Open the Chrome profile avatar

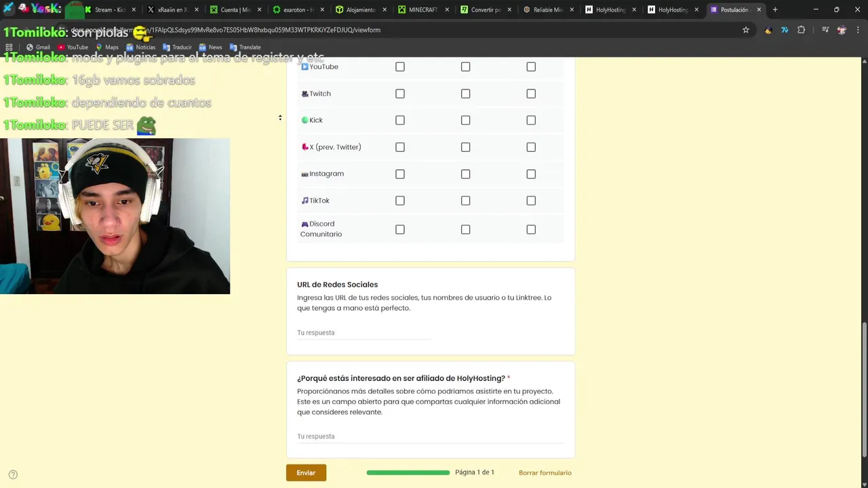(x=842, y=30)
